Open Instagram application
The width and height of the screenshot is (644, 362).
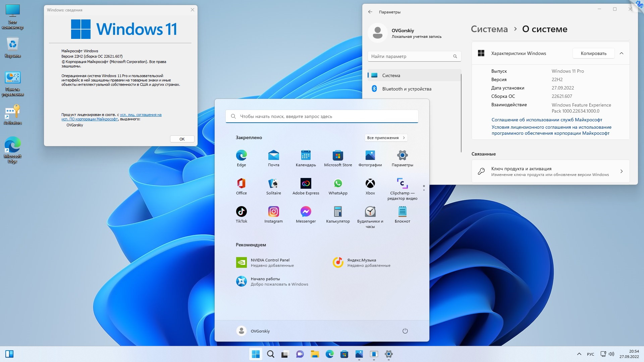point(273,211)
